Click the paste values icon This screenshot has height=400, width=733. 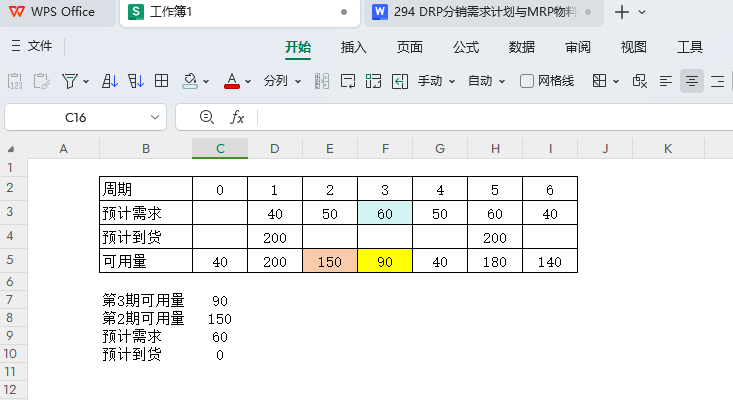coord(15,81)
